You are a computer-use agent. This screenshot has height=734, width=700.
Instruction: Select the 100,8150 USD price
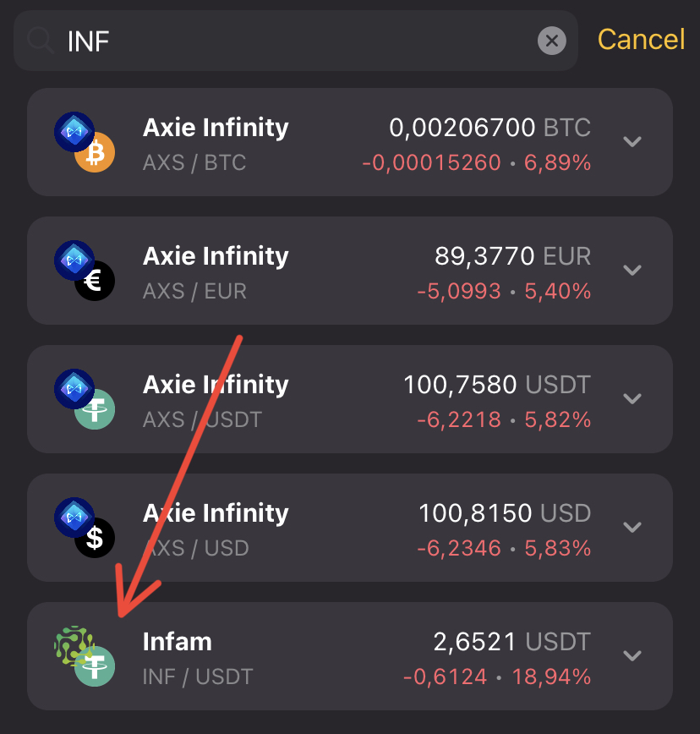pos(504,513)
